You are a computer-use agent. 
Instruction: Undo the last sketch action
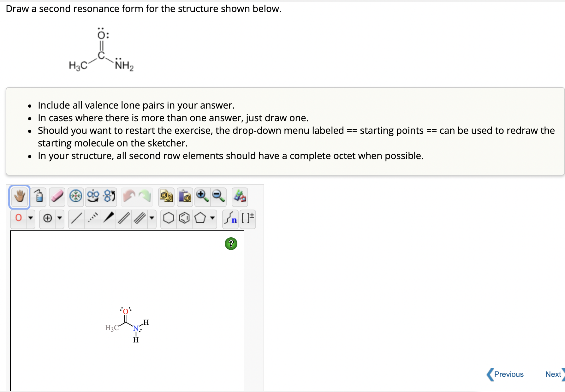pos(130,196)
